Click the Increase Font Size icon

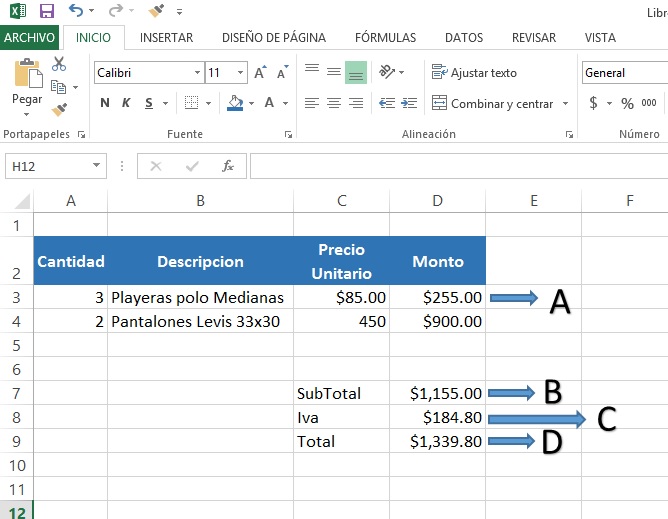coord(260,73)
